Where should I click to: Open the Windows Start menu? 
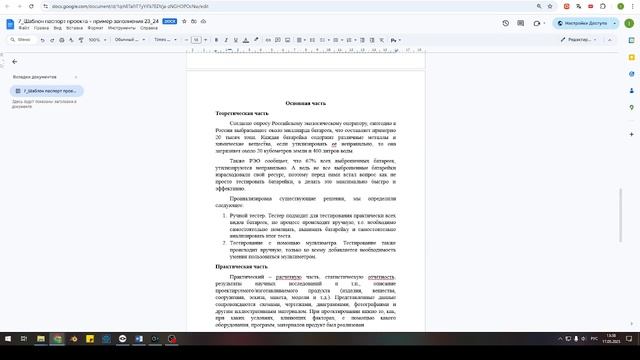(8, 339)
